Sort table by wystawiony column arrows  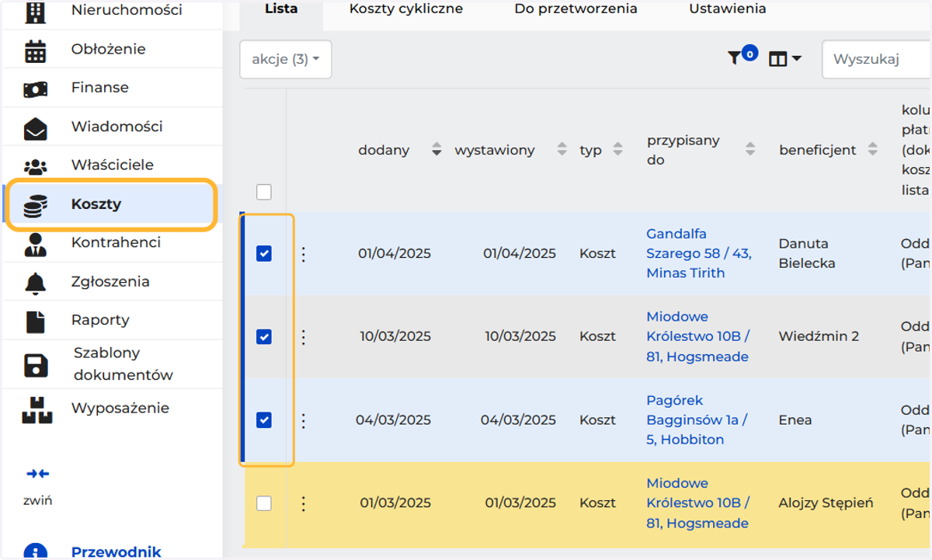pos(562,150)
